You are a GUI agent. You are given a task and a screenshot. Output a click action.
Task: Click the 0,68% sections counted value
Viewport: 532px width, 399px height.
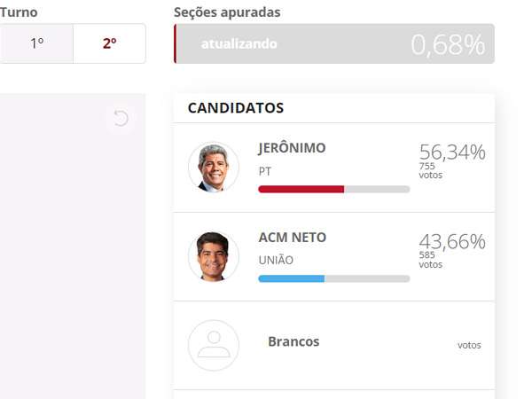448,44
